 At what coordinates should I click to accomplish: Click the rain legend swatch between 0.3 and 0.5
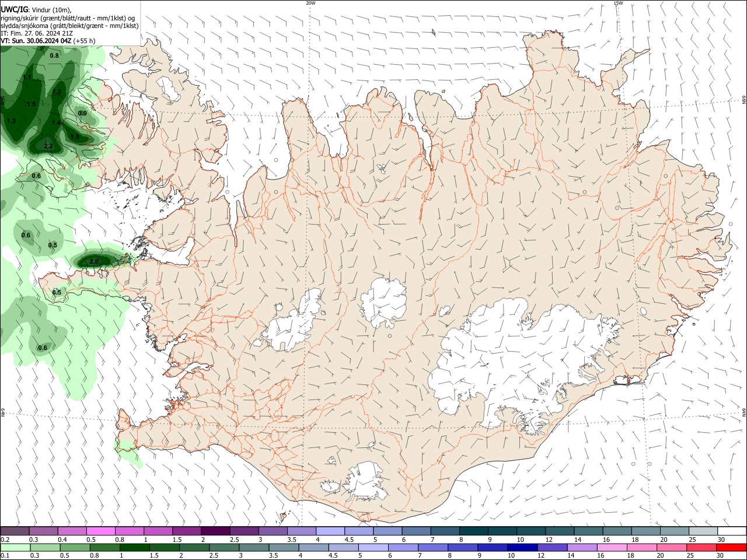click(46, 548)
